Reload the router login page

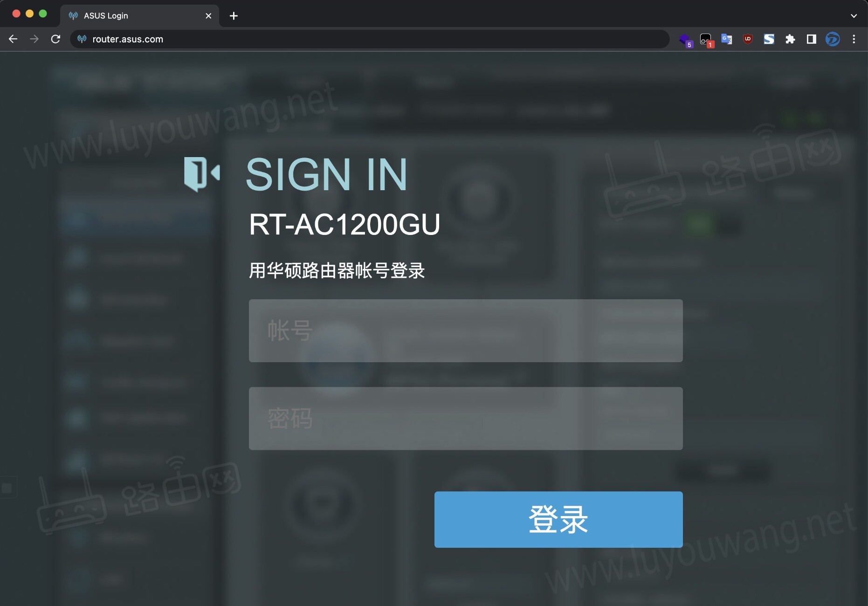[x=55, y=39]
